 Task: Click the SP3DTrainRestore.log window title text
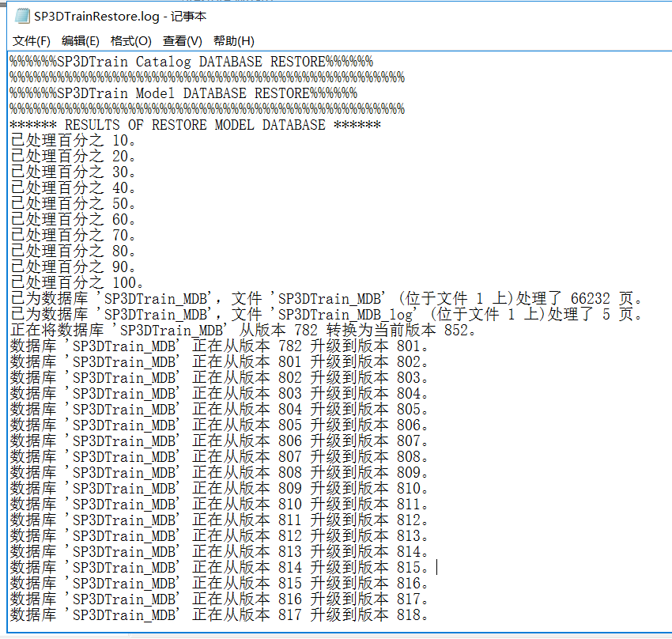point(120,17)
